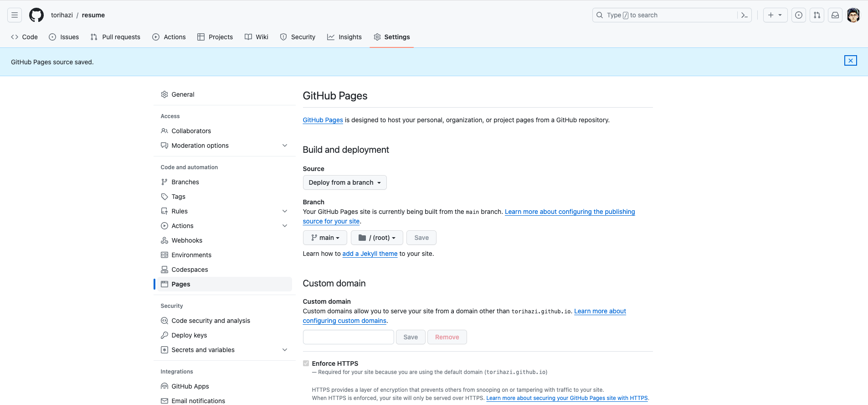This screenshot has width=868, height=405.
Task: Click Save for custom domain
Action: [411, 337]
